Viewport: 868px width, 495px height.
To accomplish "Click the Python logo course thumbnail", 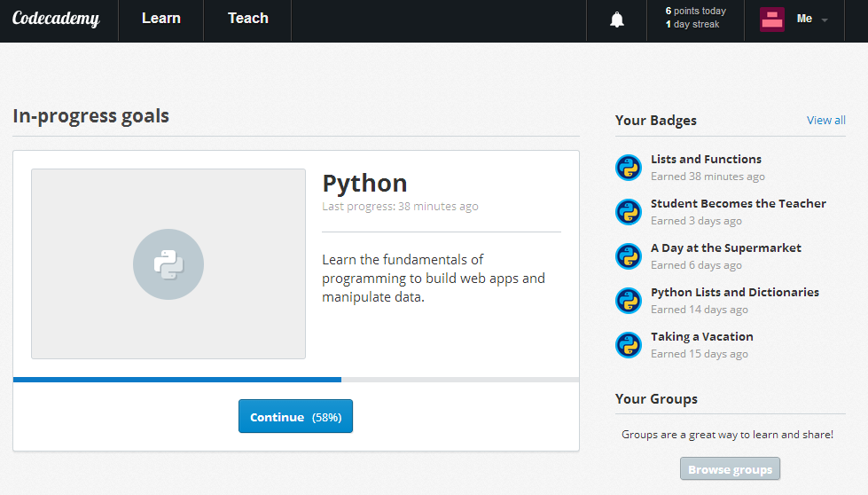I will click(168, 264).
